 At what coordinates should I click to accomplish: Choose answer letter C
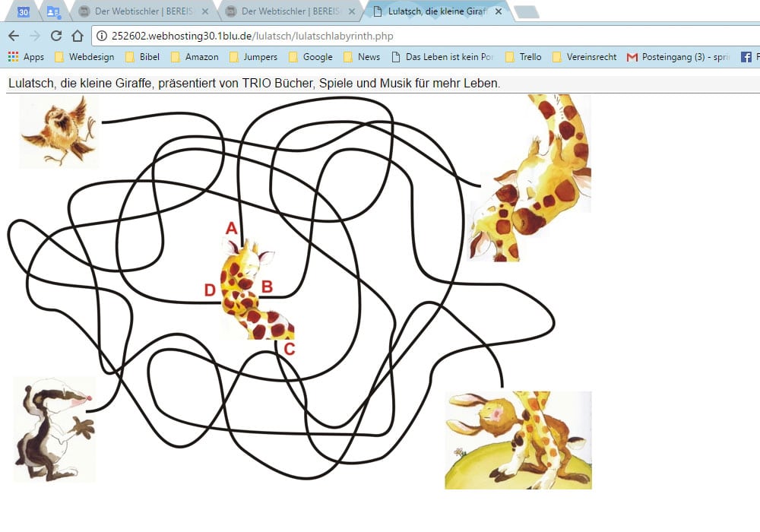click(290, 349)
